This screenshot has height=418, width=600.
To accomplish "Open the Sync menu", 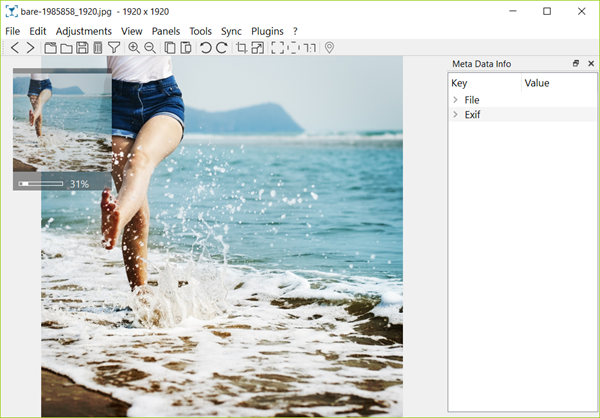I will click(231, 31).
